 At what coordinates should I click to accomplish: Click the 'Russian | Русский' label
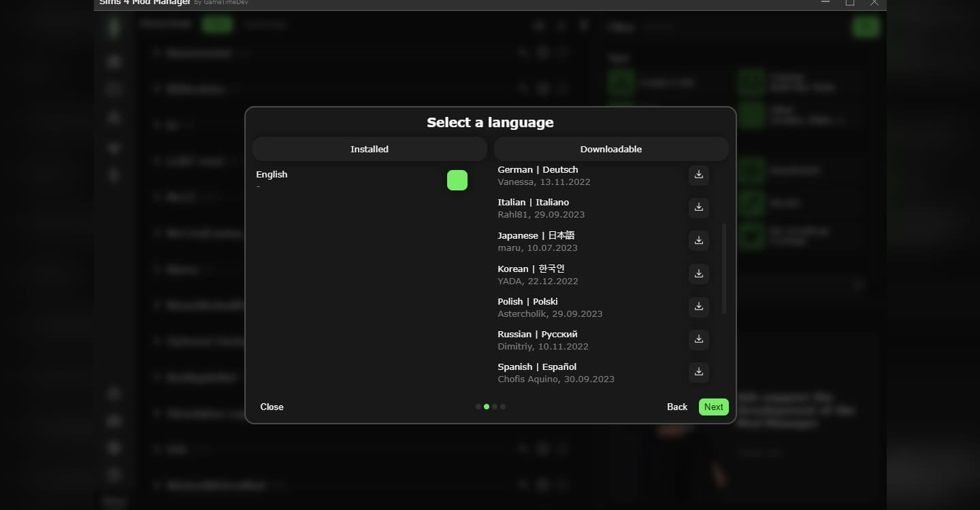[538, 334]
